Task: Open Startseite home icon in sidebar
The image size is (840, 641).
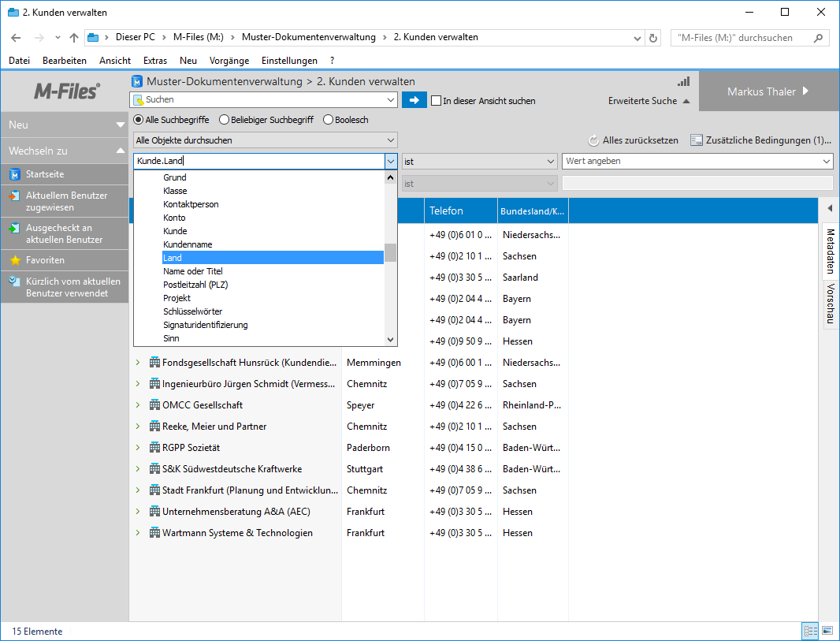Action: [14, 174]
